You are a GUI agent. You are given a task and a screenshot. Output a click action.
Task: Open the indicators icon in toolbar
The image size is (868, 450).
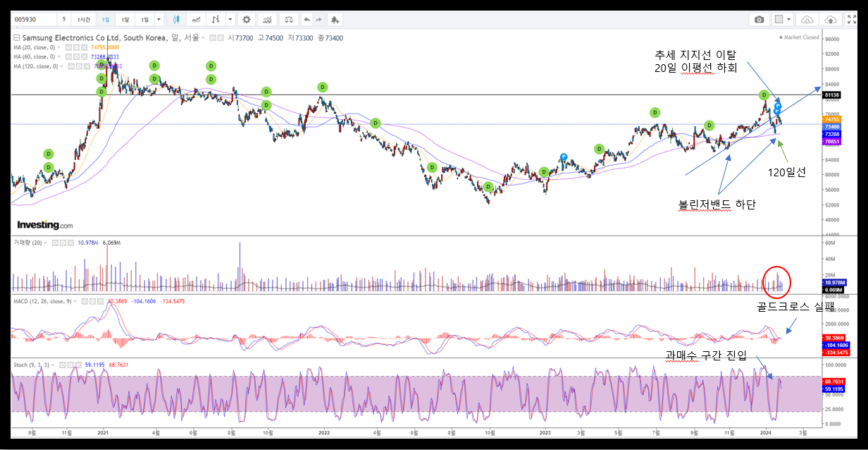pos(268,20)
